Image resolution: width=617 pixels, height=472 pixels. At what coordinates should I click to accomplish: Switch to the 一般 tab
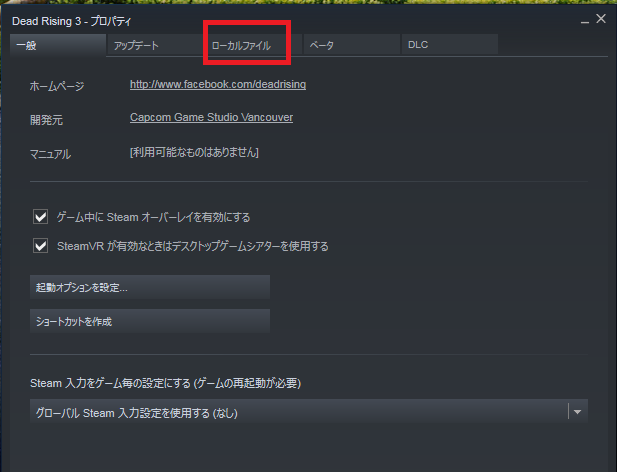point(58,45)
